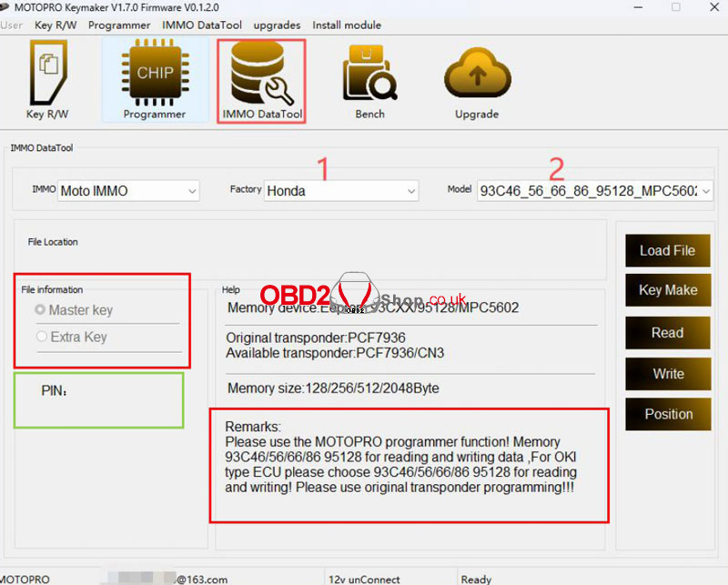Click the Read button
Image resolution: width=728 pixels, height=585 pixels.
668,332
